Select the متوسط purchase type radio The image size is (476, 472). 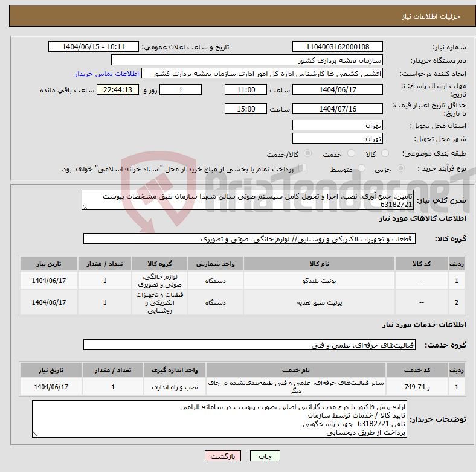pos(361,168)
